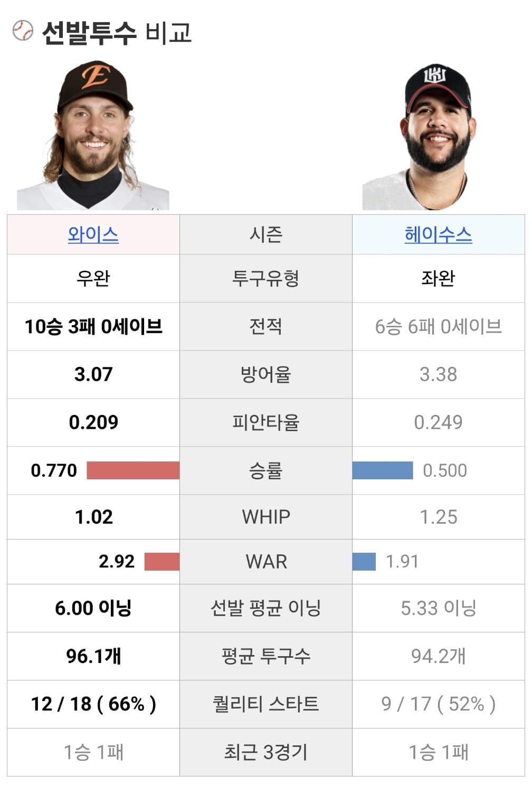Viewport: 532px width, 795px height.
Task: Click the baseball icon beside 선발투수 비교
Action: (x=23, y=31)
